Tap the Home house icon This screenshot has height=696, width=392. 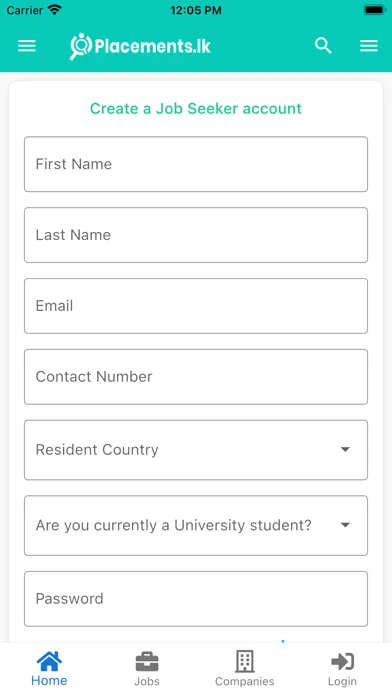point(49,661)
